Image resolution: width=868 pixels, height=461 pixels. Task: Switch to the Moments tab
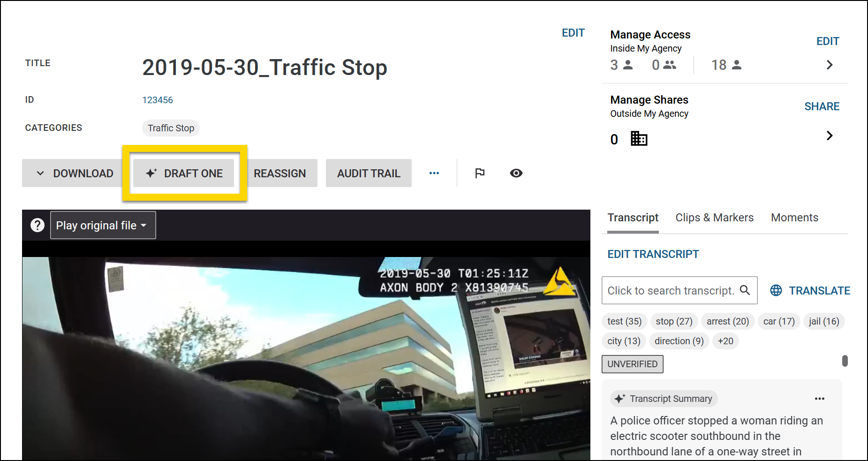[794, 218]
